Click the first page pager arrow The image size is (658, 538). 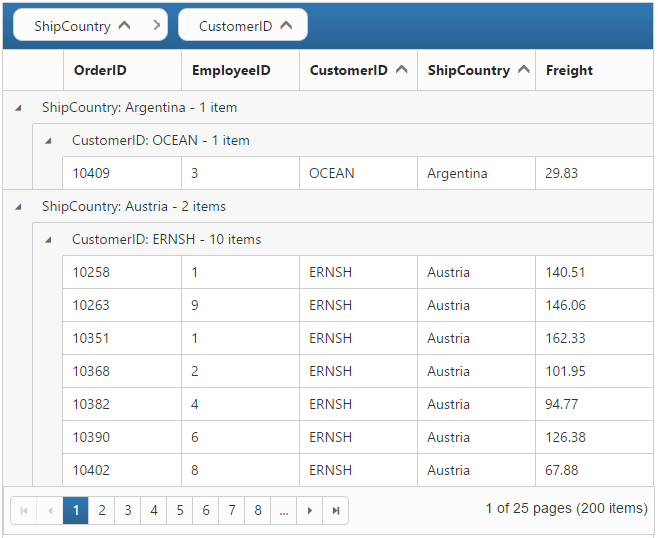click(24, 510)
